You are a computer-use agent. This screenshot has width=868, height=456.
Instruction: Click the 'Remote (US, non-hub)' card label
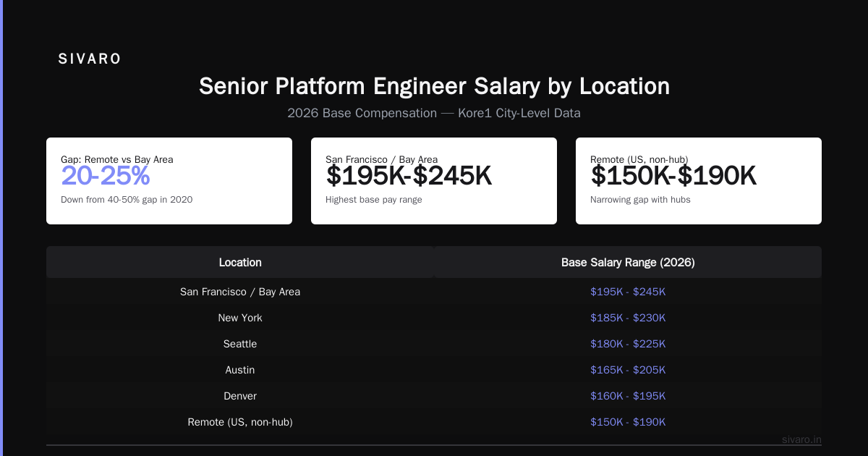639,159
